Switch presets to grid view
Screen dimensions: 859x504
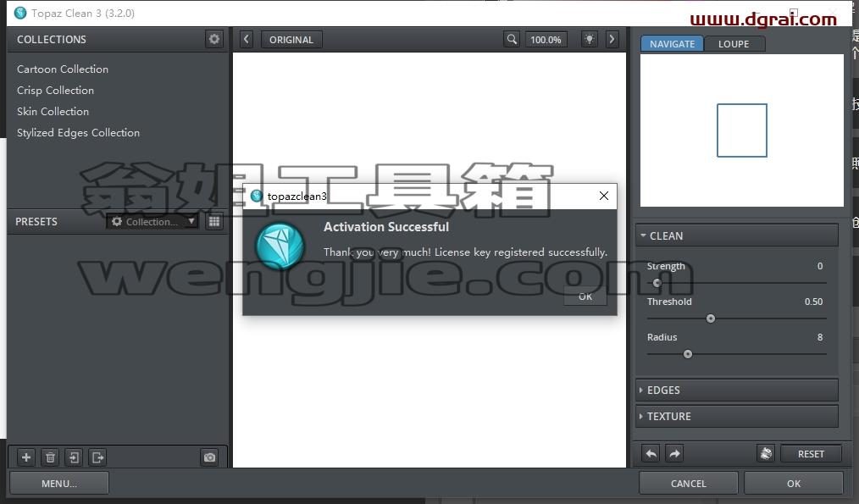(x=214, y=221)
